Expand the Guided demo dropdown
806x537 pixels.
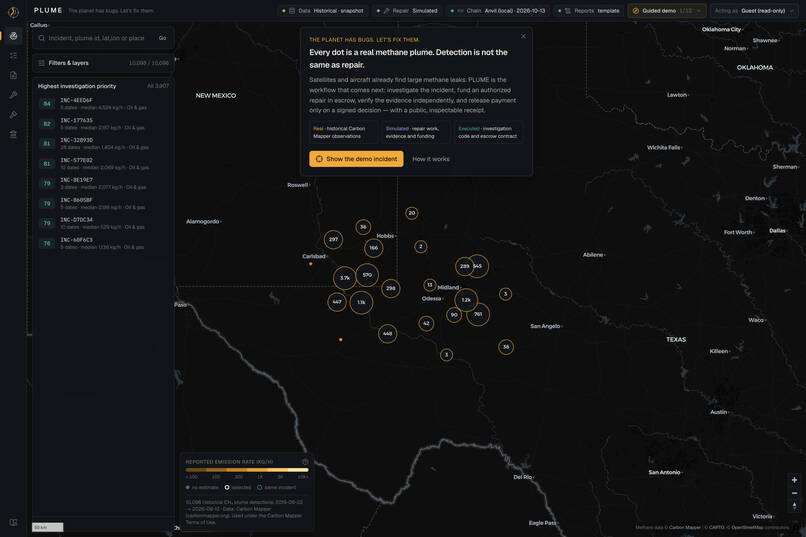(x=667, y=11)
